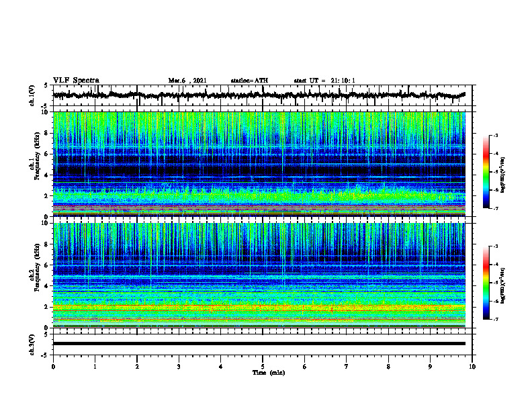Click inside the ch.1 spectrogram panel
Image resolution: width=532 pixels, height=411 pixels.
click(x=259, y=164)
